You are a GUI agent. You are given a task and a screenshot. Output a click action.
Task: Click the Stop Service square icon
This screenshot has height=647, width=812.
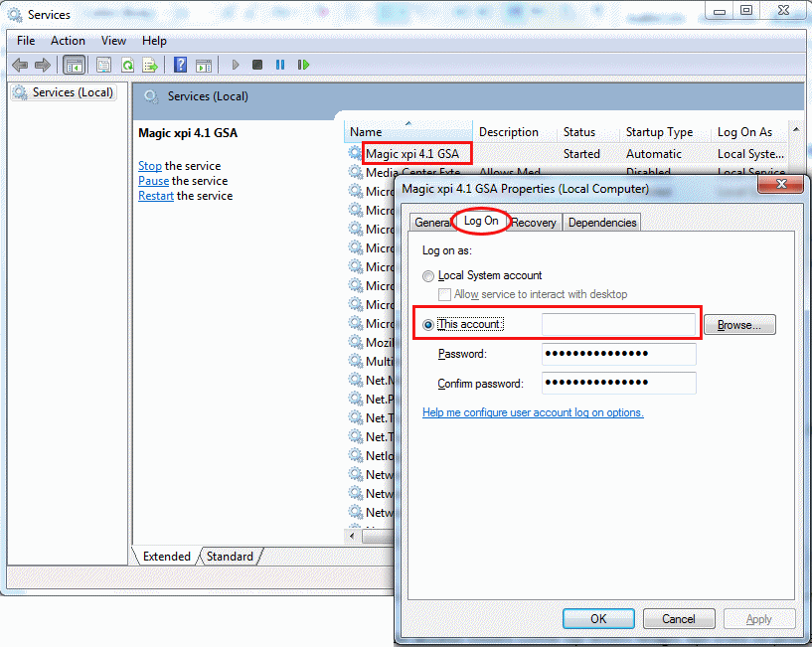click(x=257, y=65)
